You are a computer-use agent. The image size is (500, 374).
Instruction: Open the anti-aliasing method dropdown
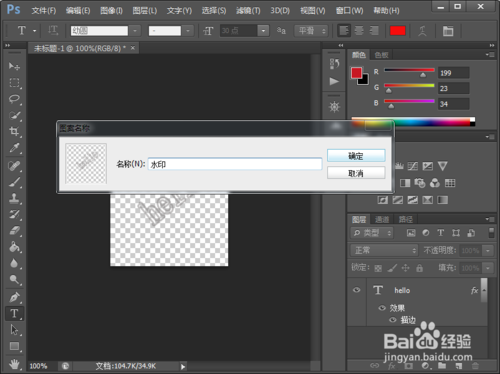click(312, 31)
